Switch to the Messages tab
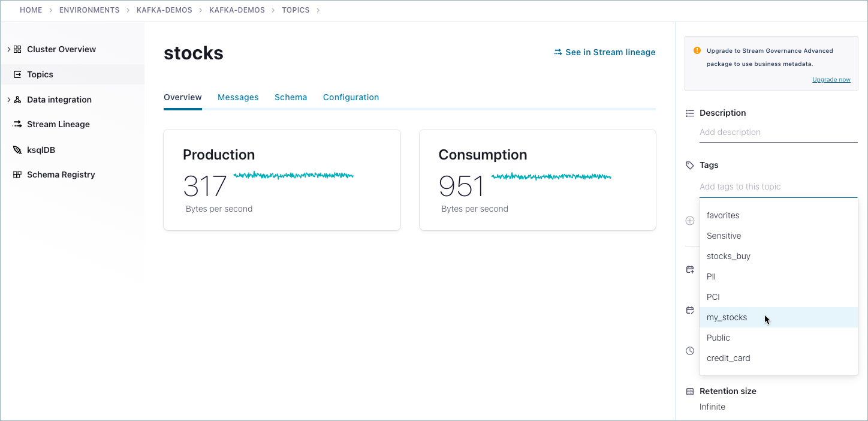Screen dimensions: 868x421 click(x=238, y=97)
